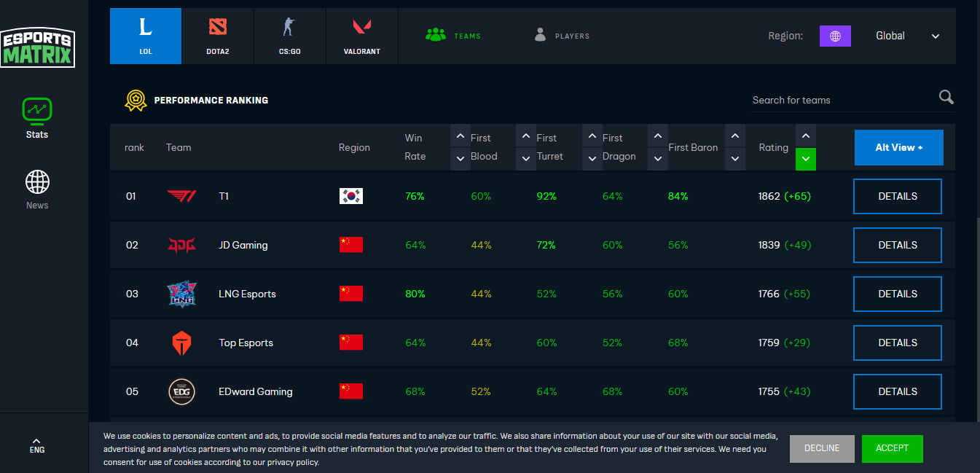
Task: Switch to the Teams view
Action: coord(453,35)
